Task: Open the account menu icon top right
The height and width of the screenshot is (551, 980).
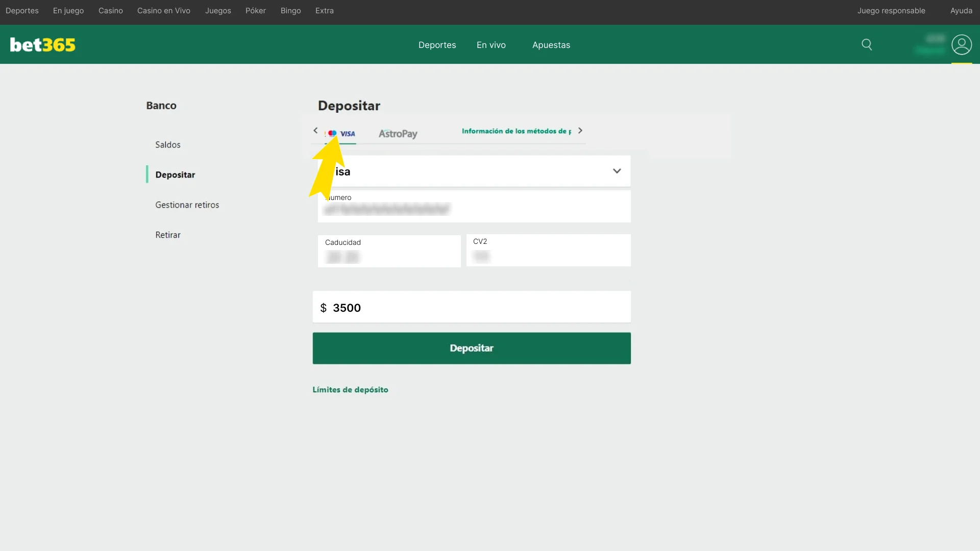Action: pyautogui.click(x=962, y=45)
